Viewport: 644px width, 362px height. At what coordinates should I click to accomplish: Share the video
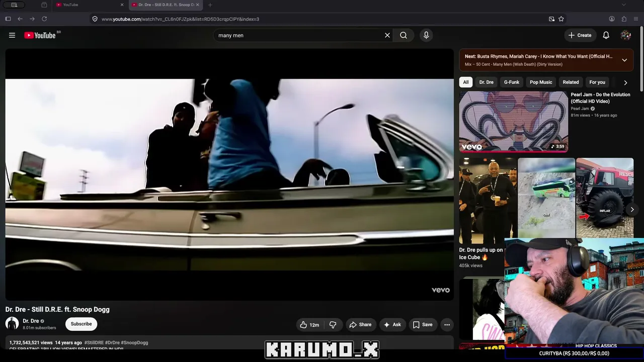(360, 325)
